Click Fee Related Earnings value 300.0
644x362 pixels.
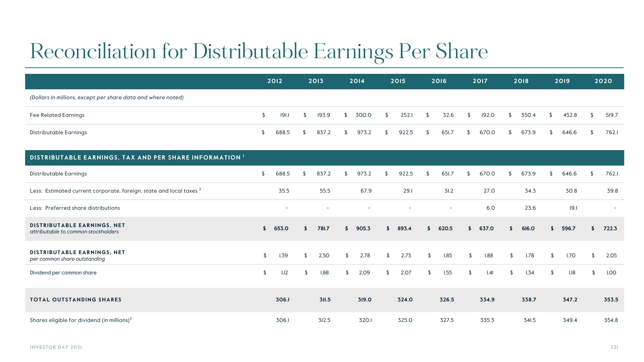click(x=363, y=115)
